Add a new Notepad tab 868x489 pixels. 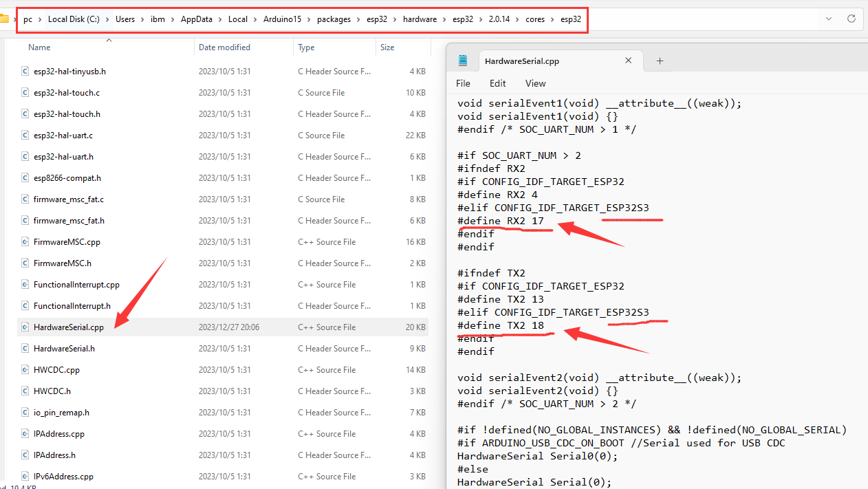coord(660,61)
